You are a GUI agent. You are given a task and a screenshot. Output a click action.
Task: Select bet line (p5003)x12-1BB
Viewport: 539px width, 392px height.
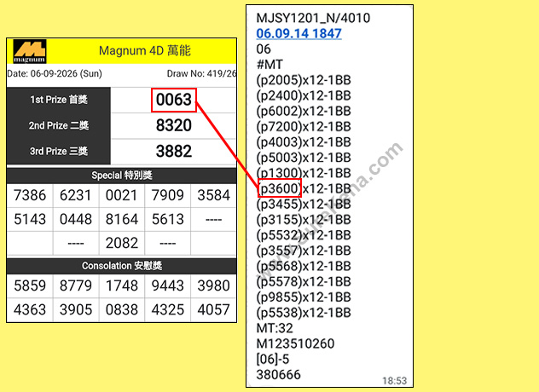click(x=304, y=158)
